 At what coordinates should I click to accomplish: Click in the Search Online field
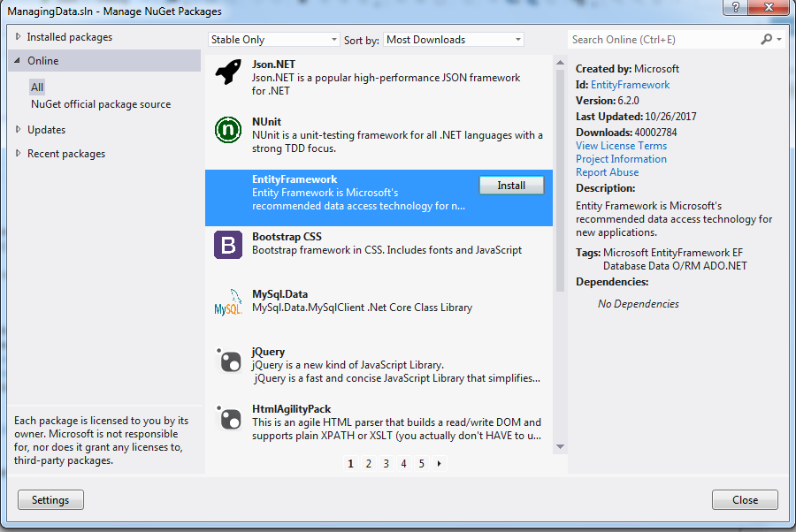click(x=664, y=40)
